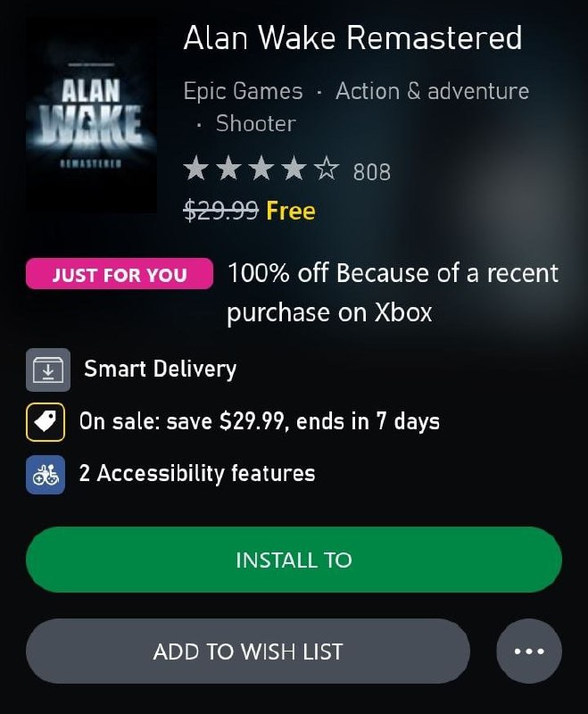Open the Epic Games publisher link
Image resolution: width=588 pixels, height=714 pixels.
click(243, 91)
